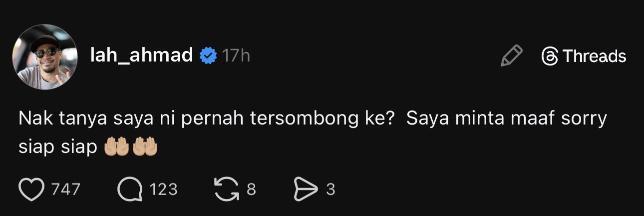
Task: Click the 17h post timestamp
Action: pos(236,55)
